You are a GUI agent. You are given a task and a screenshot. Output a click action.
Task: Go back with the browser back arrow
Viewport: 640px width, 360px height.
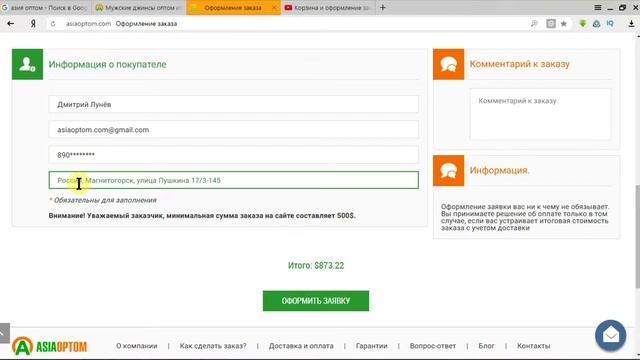11,24
